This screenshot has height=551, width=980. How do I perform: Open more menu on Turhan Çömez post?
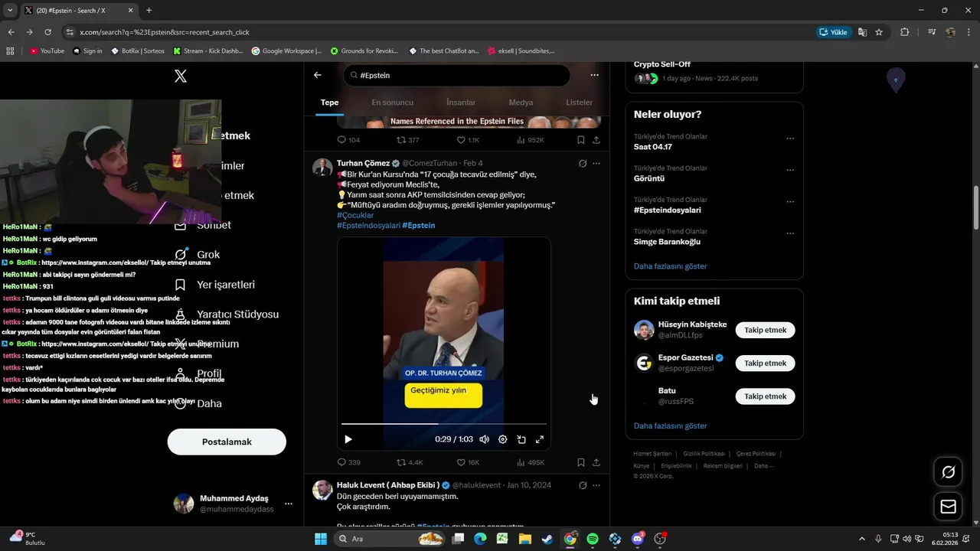596,163
